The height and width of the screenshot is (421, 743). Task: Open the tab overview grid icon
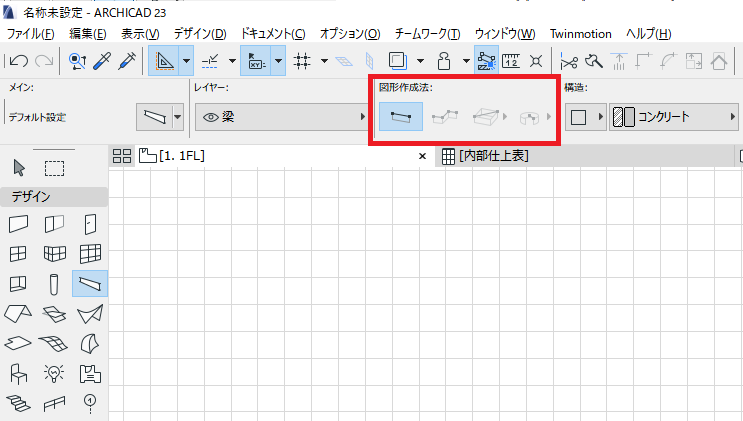pyautogui.click(x=122, y=156)
